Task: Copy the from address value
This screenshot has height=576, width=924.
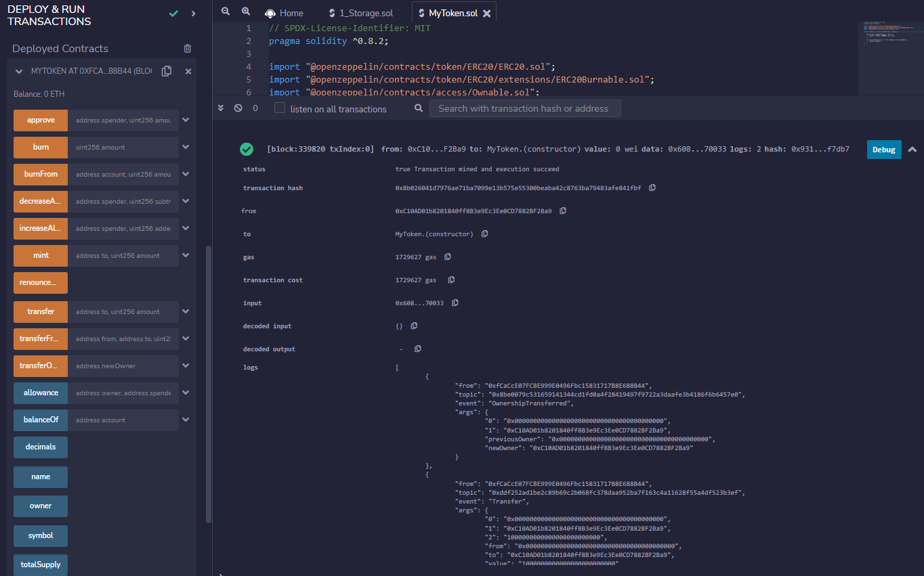Action: (x=563, y=211)
